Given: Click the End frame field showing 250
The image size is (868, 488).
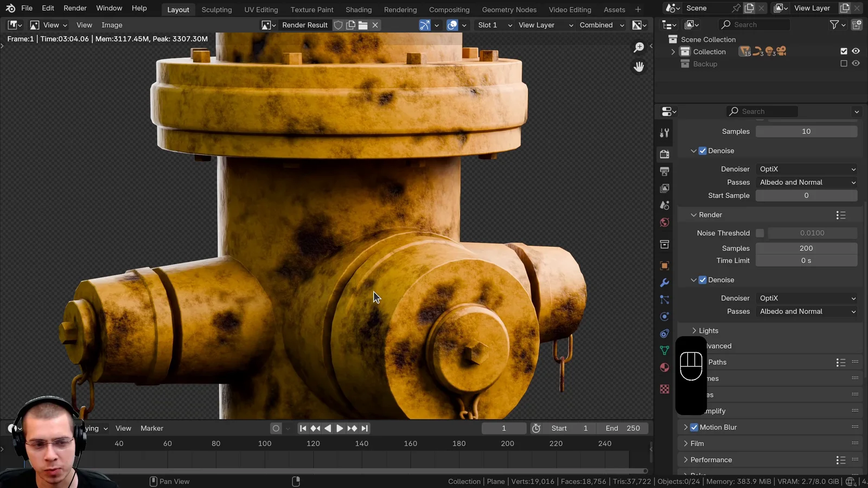Looking at the screenshot, I should (623, 428).
